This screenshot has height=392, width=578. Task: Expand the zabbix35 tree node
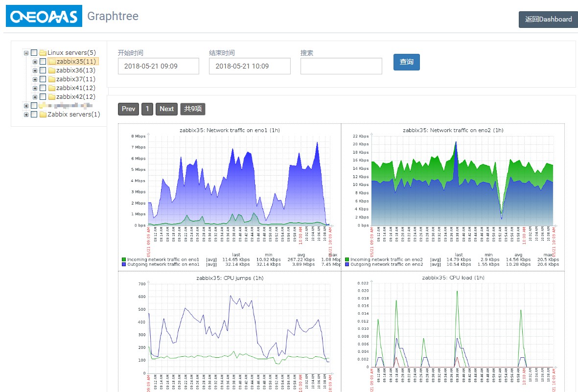(x=35, y=62)
